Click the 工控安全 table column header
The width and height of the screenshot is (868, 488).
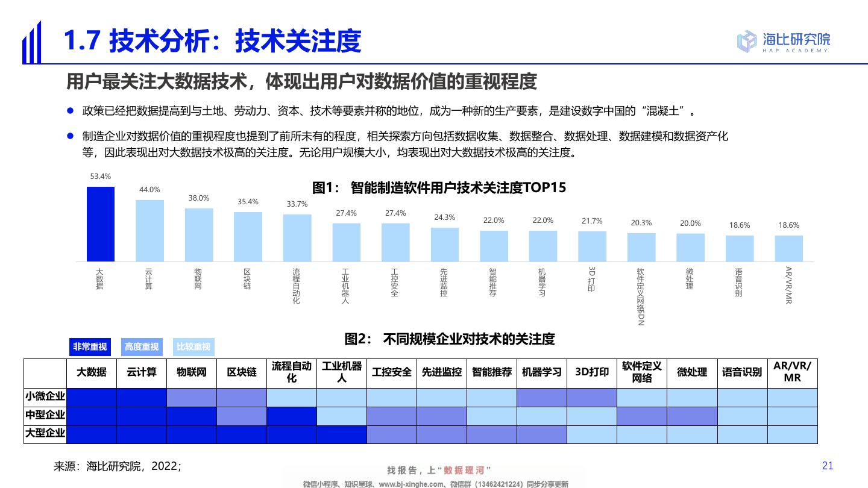(x=392, y=372)
